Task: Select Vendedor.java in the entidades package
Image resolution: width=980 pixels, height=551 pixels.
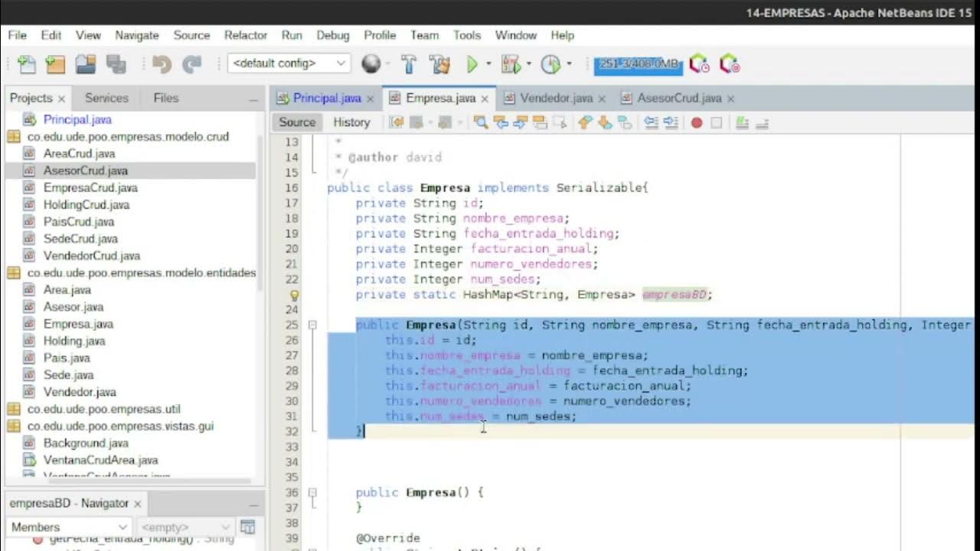Action: [80, 392]
